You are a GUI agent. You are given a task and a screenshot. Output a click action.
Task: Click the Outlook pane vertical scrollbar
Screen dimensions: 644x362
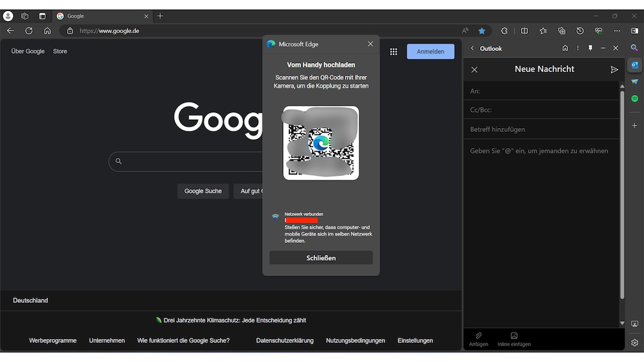622,195
